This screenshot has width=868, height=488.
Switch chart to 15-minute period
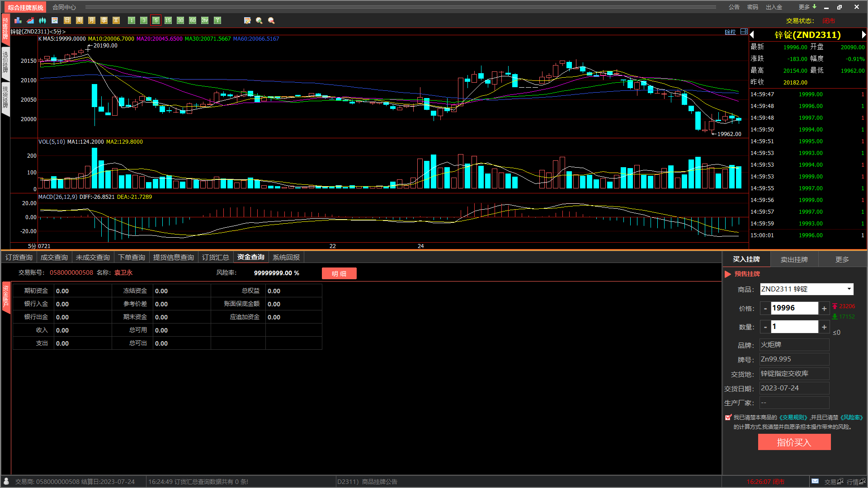tap(168, 20)
